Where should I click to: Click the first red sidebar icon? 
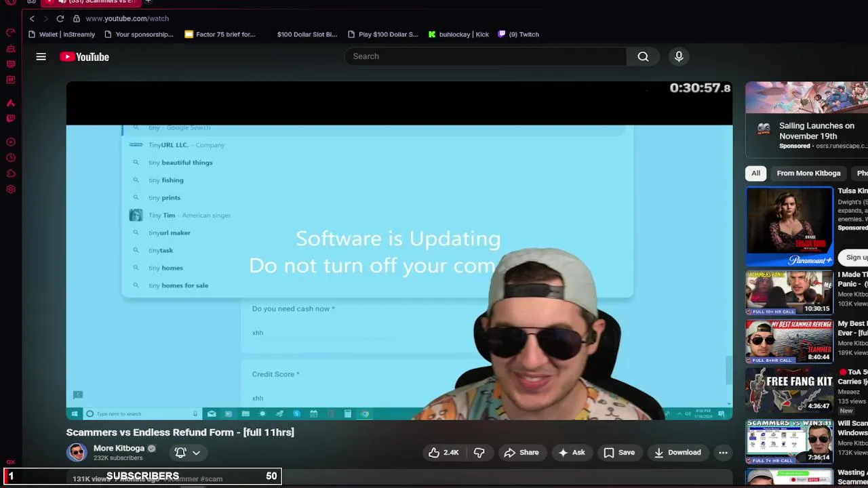click(10, 33)
